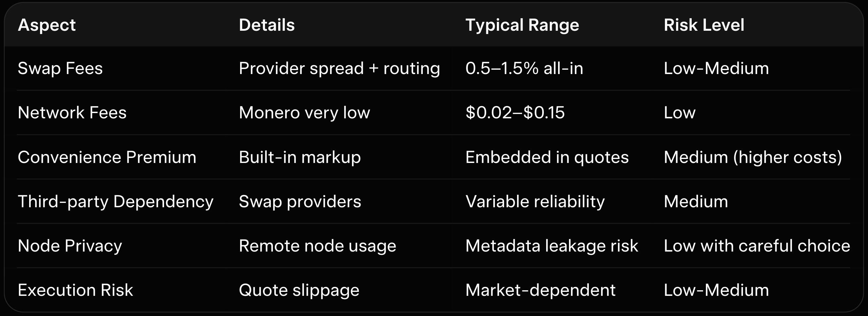The image size is (868, 316).
Task: Click the Typical Range column header
Action: coord(522,25)
